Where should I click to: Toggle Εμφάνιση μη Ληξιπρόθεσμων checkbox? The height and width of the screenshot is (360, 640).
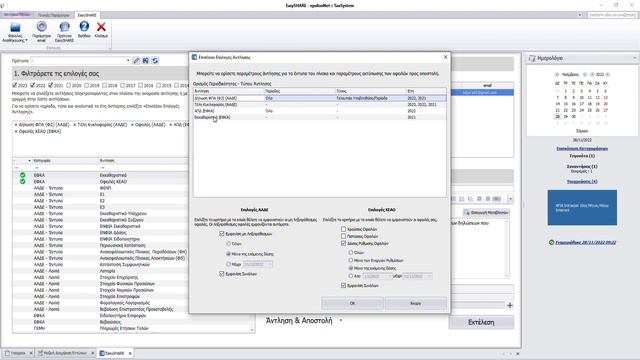tap(222, 234)
